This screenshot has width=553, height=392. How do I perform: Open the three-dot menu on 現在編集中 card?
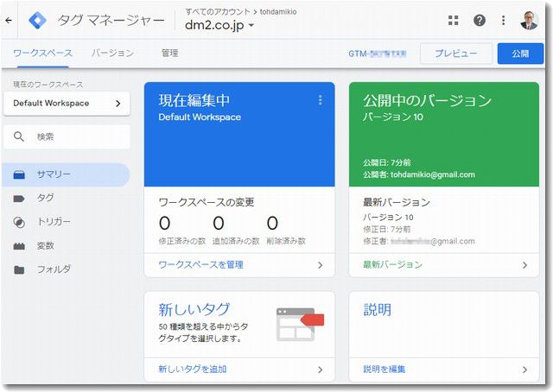pyautogui.click(x=321, y=100)
